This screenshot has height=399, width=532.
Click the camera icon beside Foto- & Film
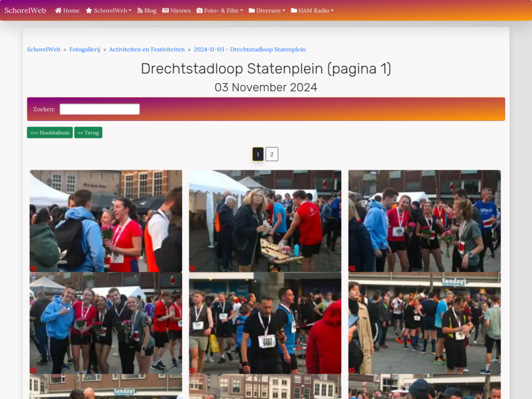tap(199, 11)
